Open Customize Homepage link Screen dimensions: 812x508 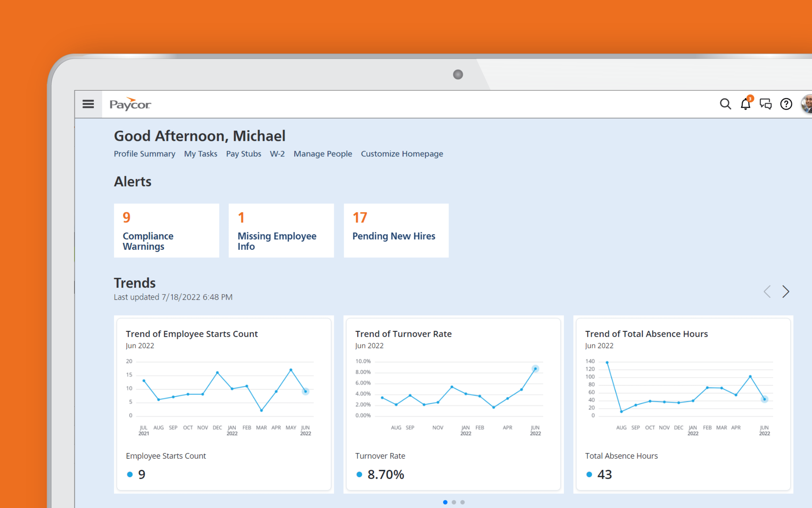pyautogui.click(x=402, y=154)
